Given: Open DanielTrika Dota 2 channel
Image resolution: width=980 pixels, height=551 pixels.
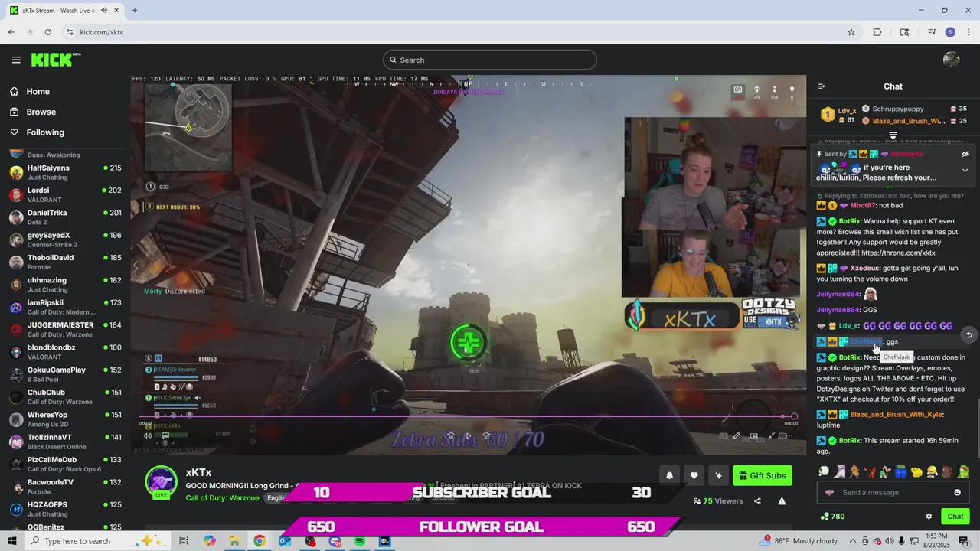Looking at the screenshot, I should [x=65, y=217].
